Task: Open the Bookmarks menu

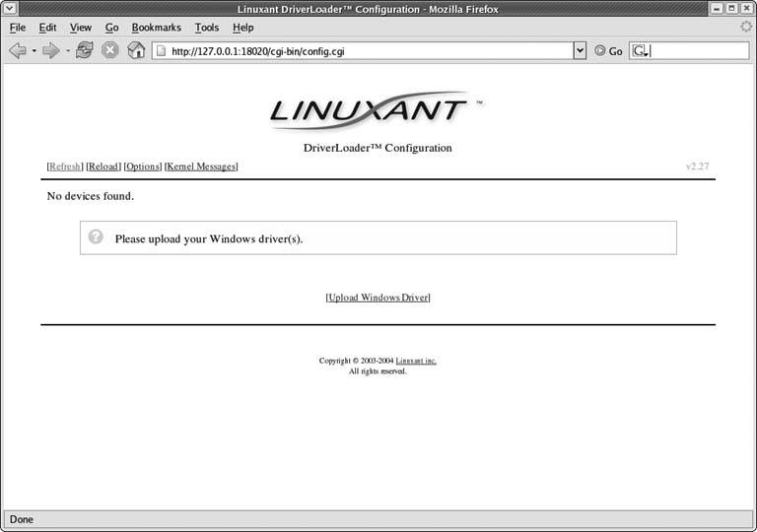Action: coord(157,28)
